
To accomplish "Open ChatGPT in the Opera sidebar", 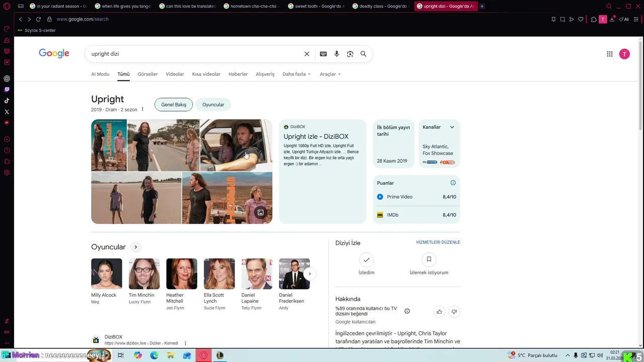I will pyautogui.click(x=7, y=78).
